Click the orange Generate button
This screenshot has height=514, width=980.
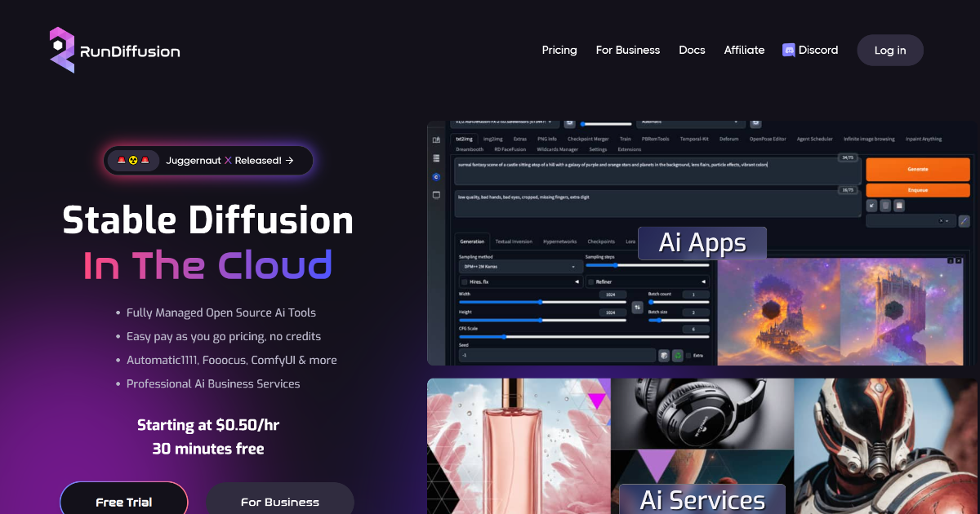click(x=917, y=169)
